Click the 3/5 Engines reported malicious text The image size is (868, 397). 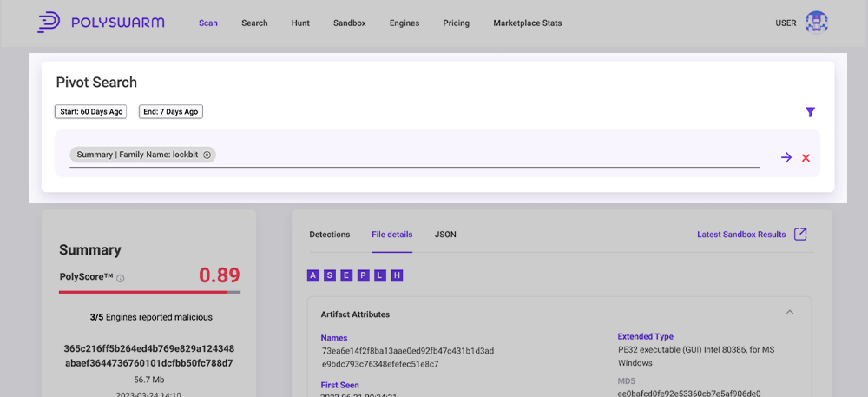point(150,318)
